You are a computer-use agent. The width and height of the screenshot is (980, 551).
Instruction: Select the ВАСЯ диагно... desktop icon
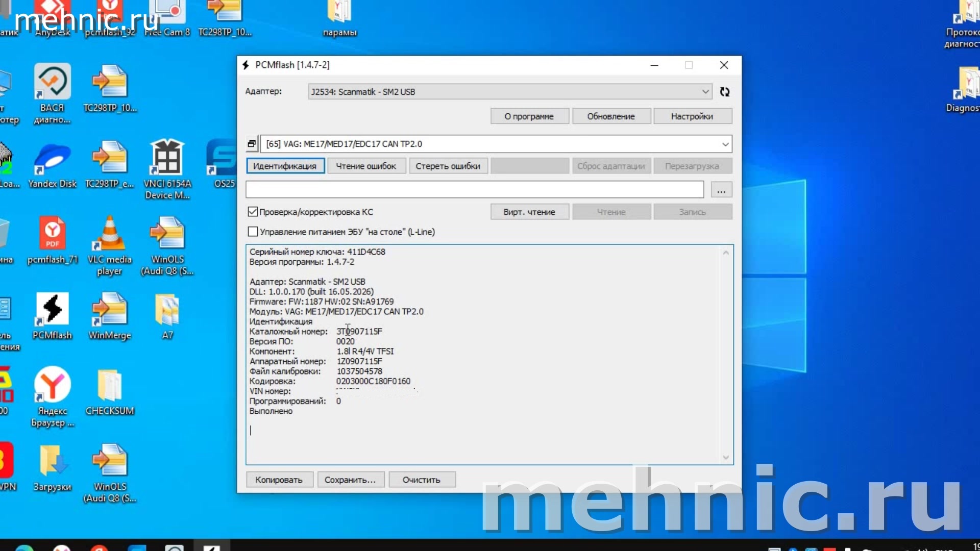pyautogui.click(x=52, y=94)
